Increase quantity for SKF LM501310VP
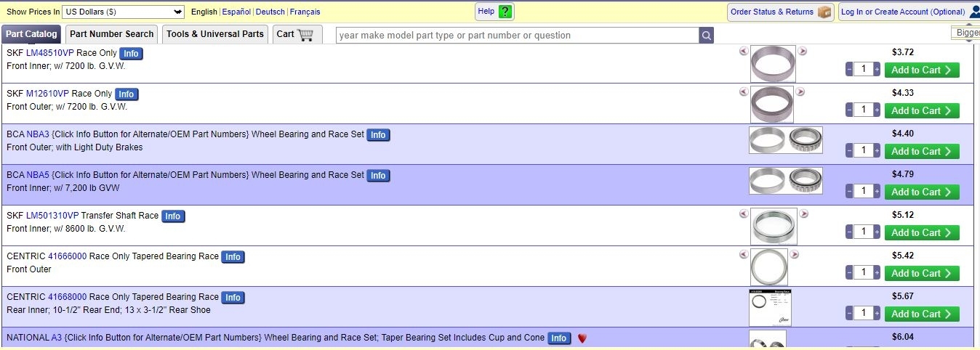Image resolution: width=980 pixels, height=350 pixels. click(877, 232)
